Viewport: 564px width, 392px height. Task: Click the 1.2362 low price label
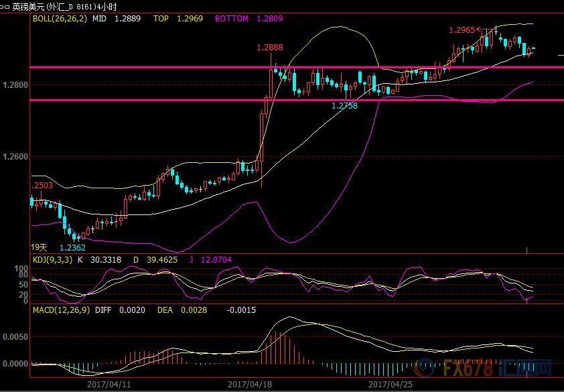[x=72, y=247]
